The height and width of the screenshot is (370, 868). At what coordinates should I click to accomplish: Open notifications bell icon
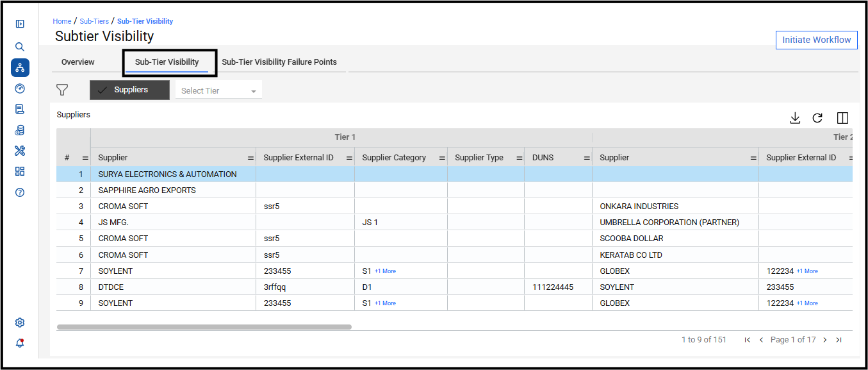20,343
